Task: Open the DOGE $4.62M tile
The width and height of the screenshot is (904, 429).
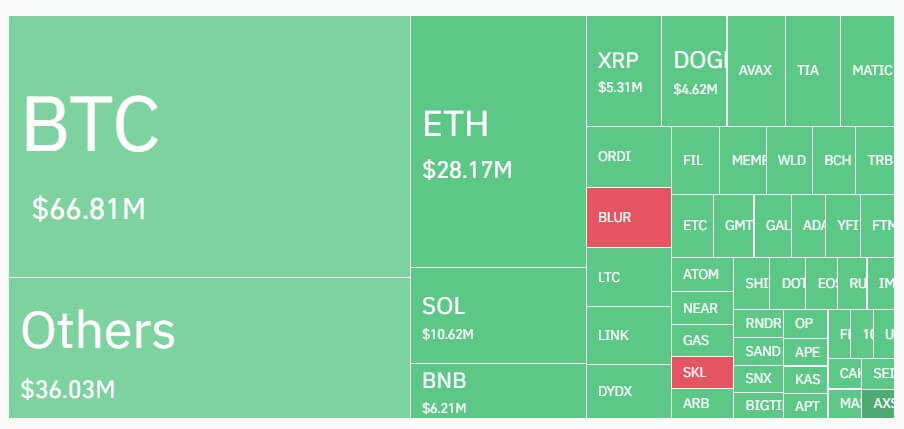Action: coord(697,71)
